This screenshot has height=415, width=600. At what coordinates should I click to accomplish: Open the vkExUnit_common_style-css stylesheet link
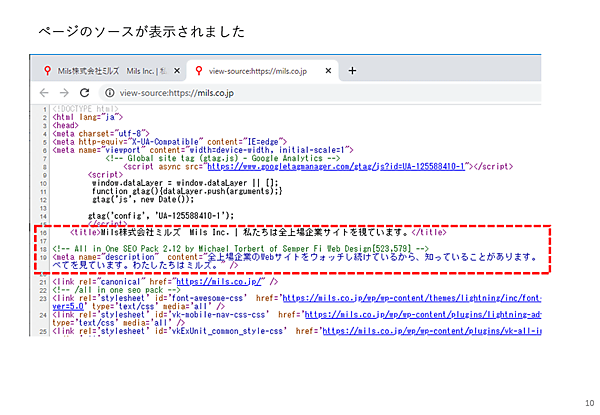(430, 328)
